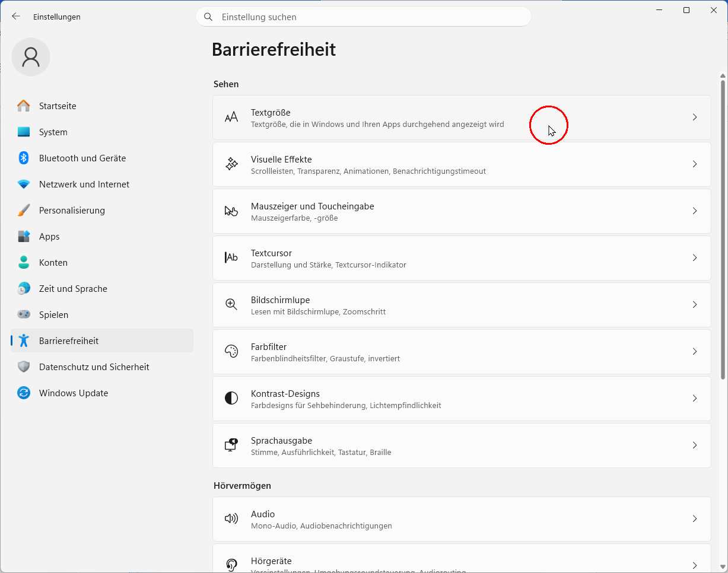Open Bluetooth und Geräte section
The image size is (728, 573).
(102, 158)
